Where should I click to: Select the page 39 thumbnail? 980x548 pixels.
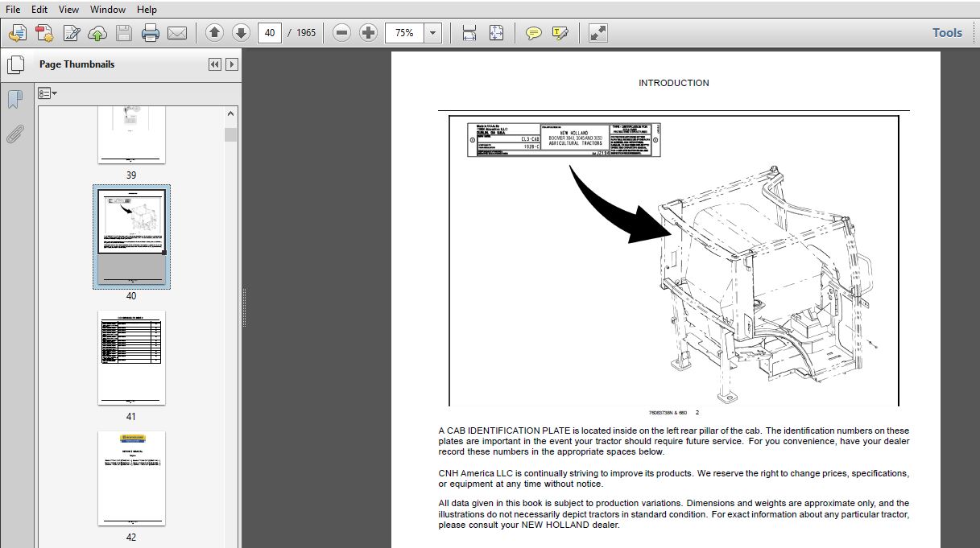point(131,134)
